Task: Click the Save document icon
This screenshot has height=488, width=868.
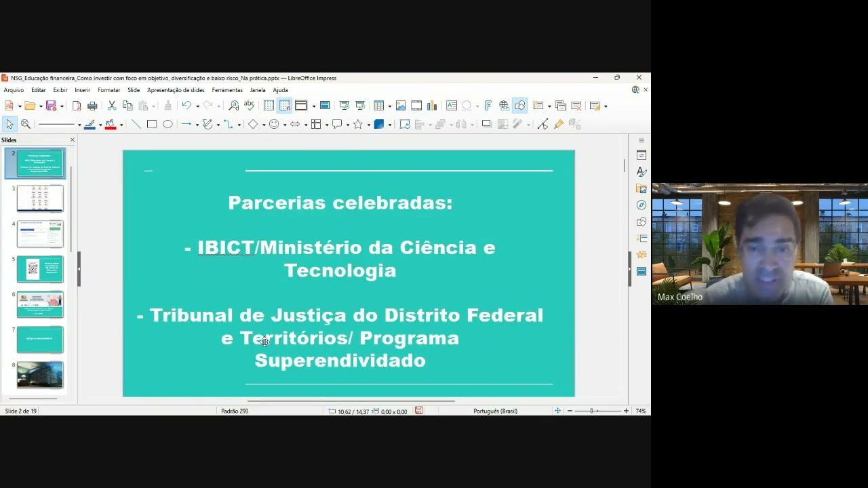Action: [50, 106]
